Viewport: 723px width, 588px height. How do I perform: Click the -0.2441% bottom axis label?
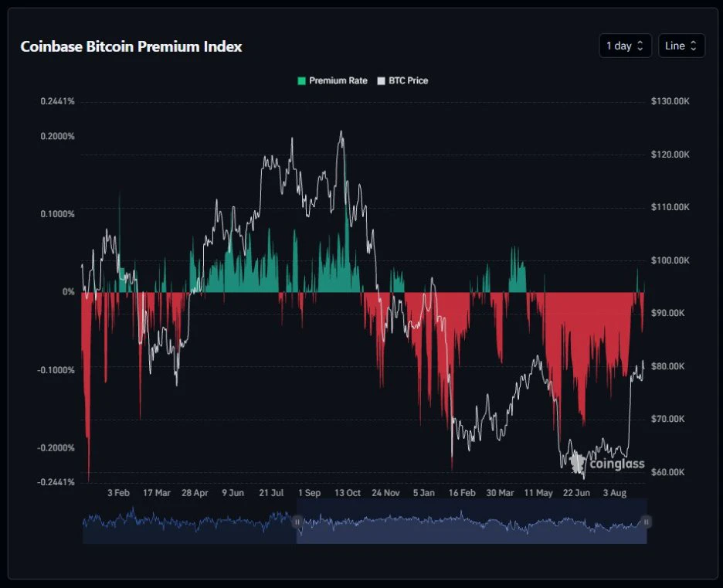coord(56,482)
